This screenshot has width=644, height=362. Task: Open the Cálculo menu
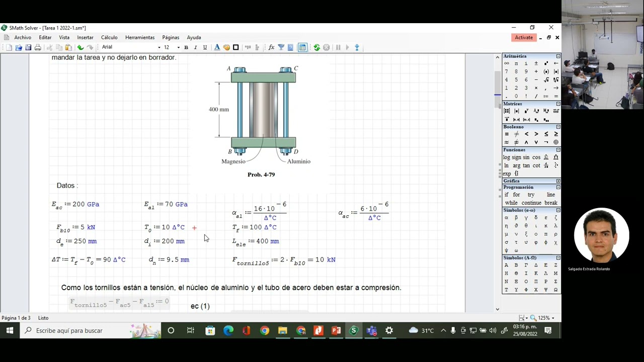[109, 37]
